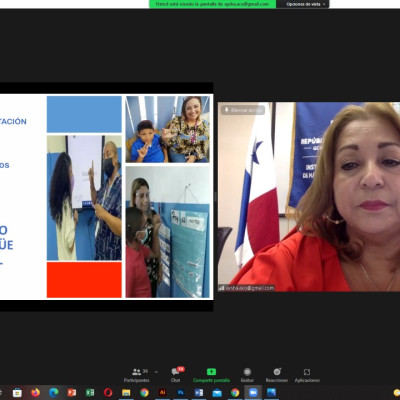Open the Opciones de vista dropdown
Image resolution: width=400 pixels, height=400 pixels.
306,4
